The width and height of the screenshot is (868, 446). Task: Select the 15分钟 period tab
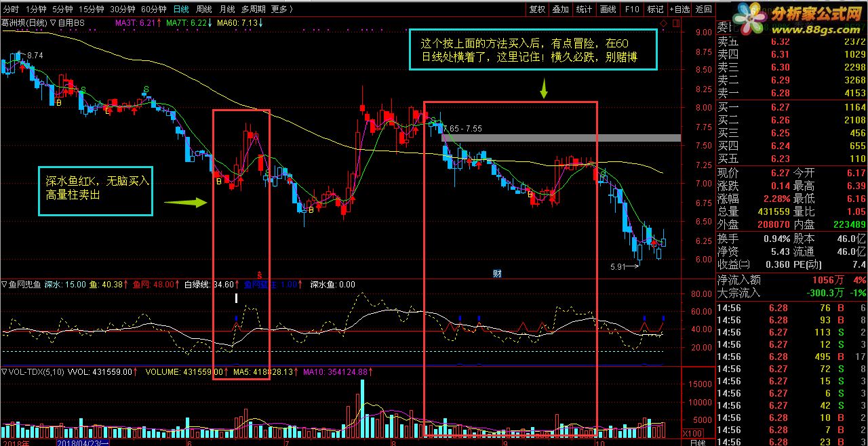(91, 9)
